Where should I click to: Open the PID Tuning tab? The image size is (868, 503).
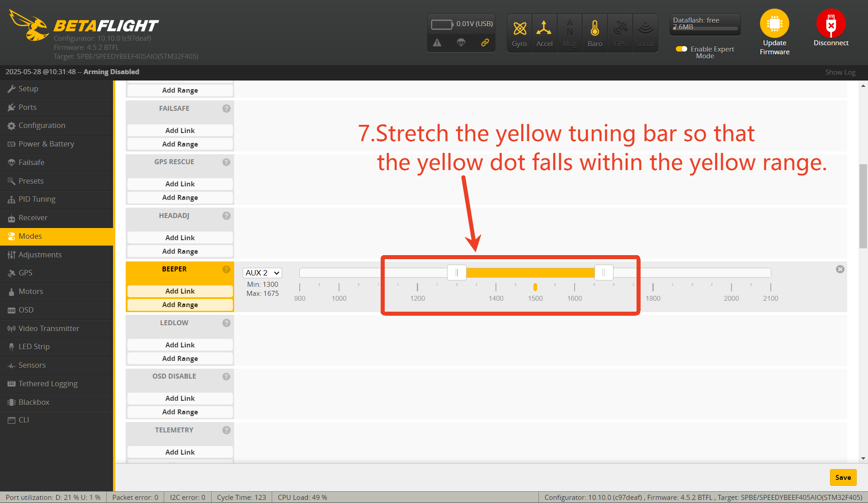pyautogui.click(x=57, y=199)
